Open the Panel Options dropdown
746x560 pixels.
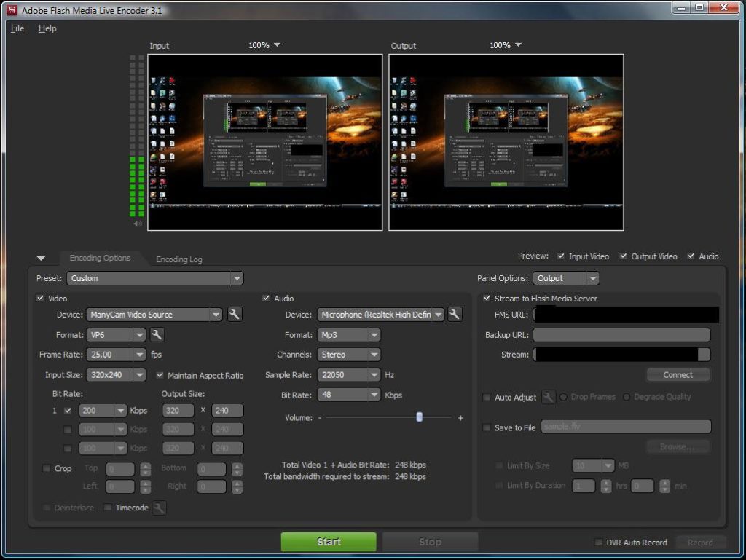[x=565, y=278]
